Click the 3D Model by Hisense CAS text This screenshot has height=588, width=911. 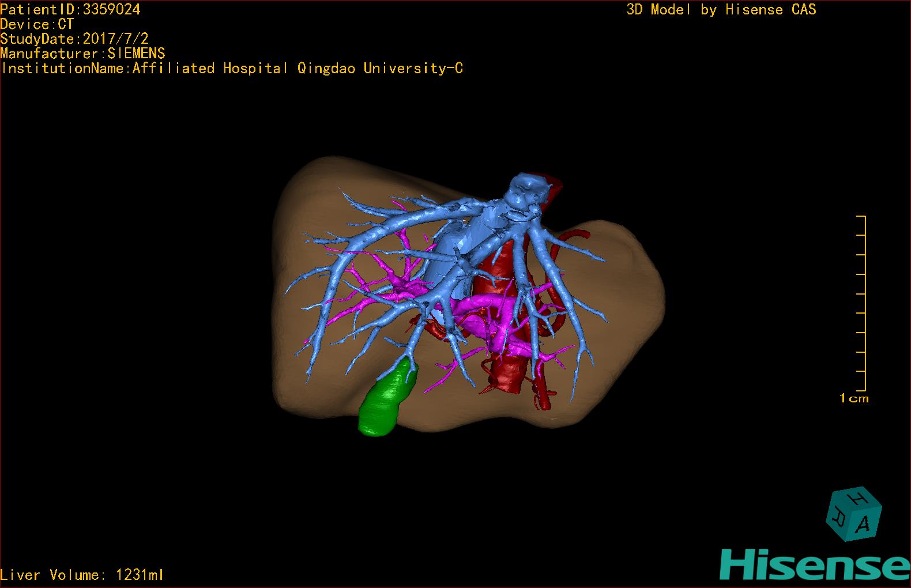click(x=721, y=10)
